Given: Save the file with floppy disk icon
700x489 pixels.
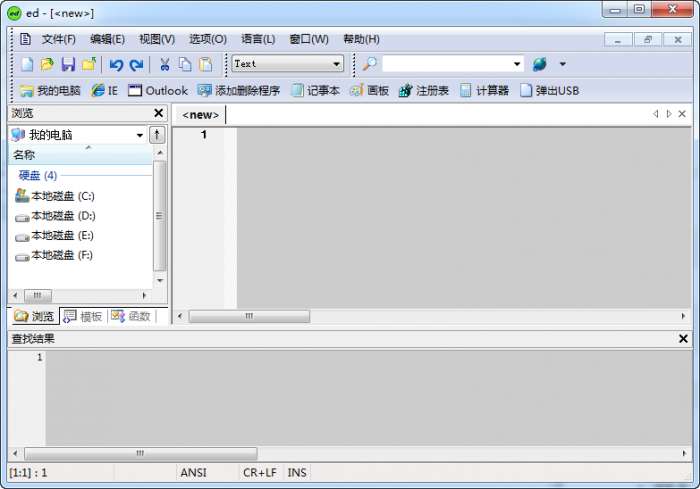Looking at the screenshot, I should pos(68,64).
